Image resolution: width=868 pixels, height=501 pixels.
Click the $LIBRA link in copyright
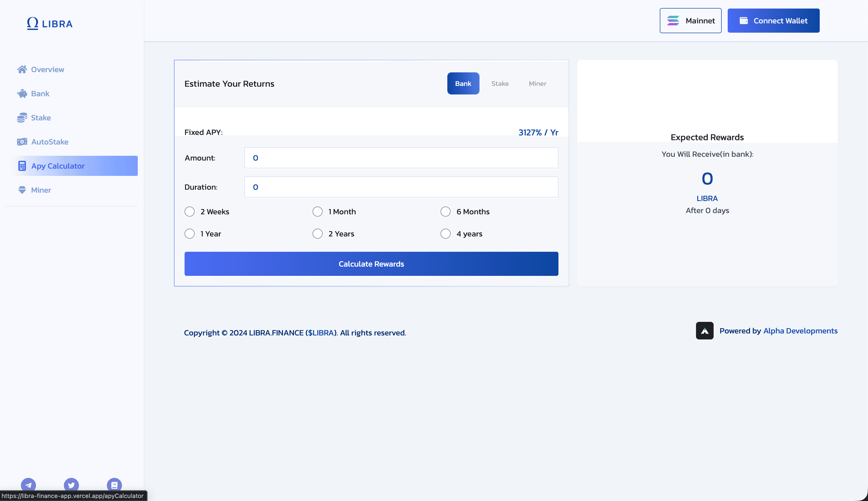[321, 333]
